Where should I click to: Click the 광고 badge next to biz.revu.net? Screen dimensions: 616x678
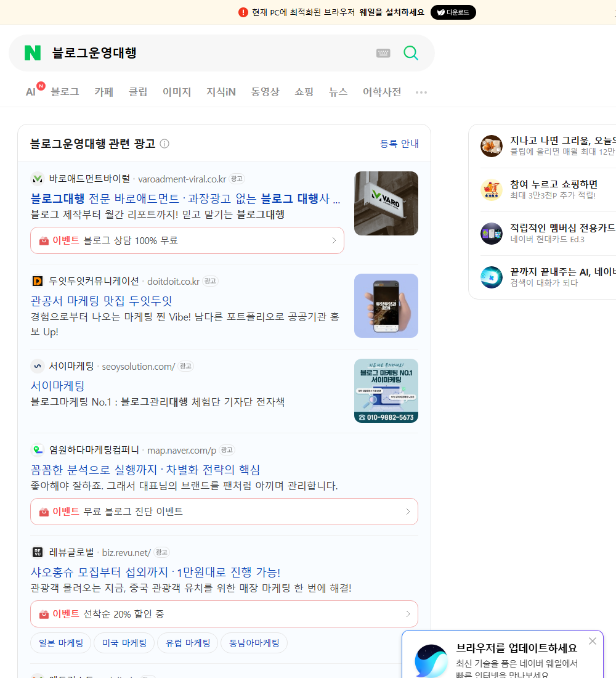point(161,552)
